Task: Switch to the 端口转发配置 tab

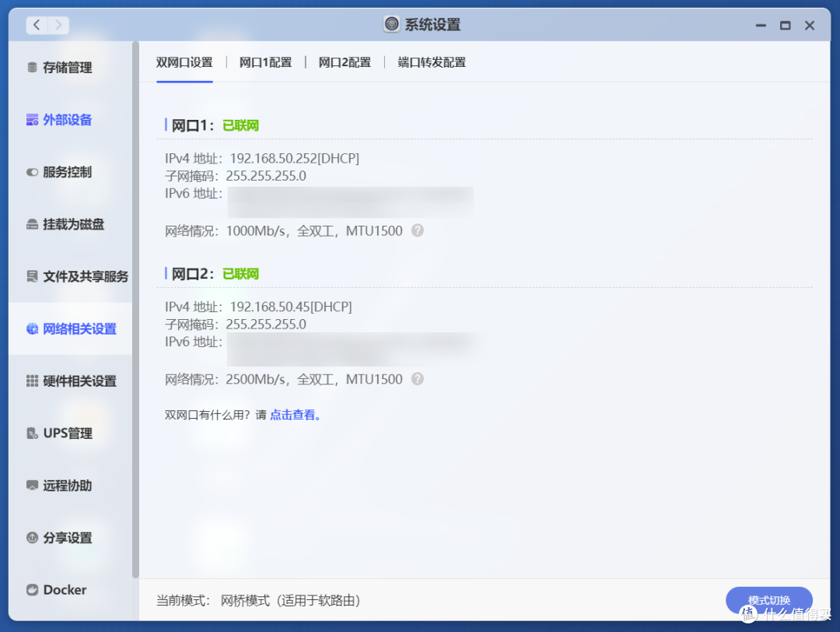Action: click(431, 62)
